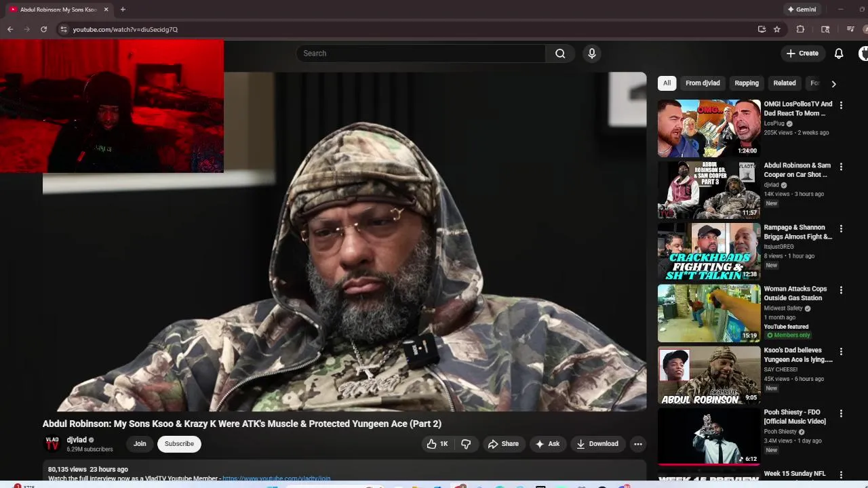Join the djvlad channel membership
Image resolution: width=868 pixels, height=488 pixels.
coord(140,444)
